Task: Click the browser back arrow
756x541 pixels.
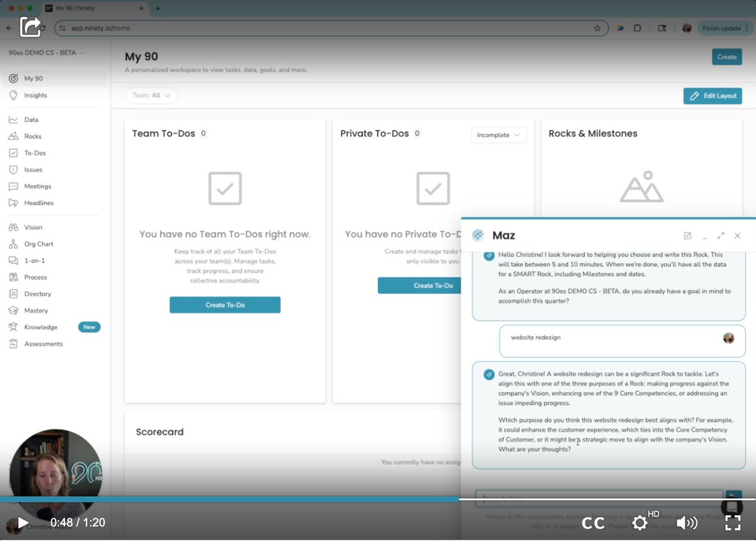Action: [x=9, y=28]
